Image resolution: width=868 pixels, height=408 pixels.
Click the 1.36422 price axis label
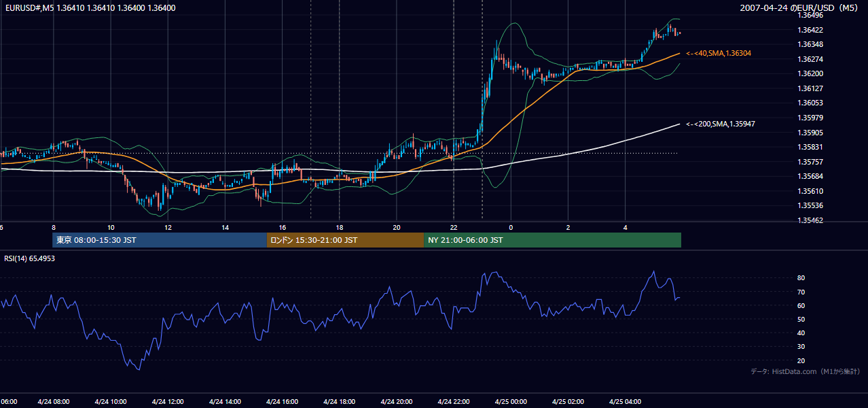[810, 30]
